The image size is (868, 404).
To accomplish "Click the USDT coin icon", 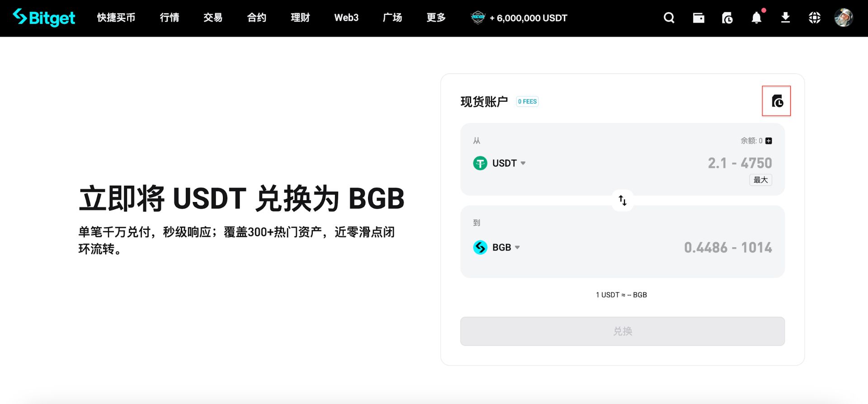I will click(480, 163).
